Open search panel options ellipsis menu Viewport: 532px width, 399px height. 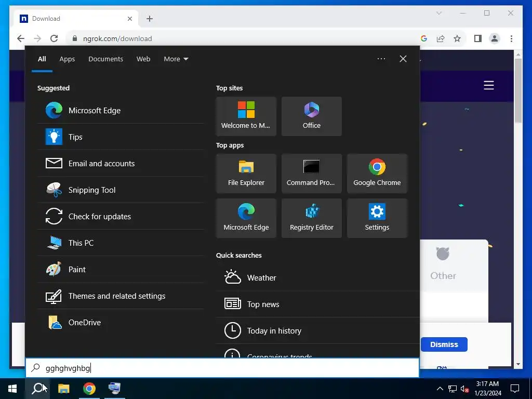pyautogui.click(x=381, y=59)
